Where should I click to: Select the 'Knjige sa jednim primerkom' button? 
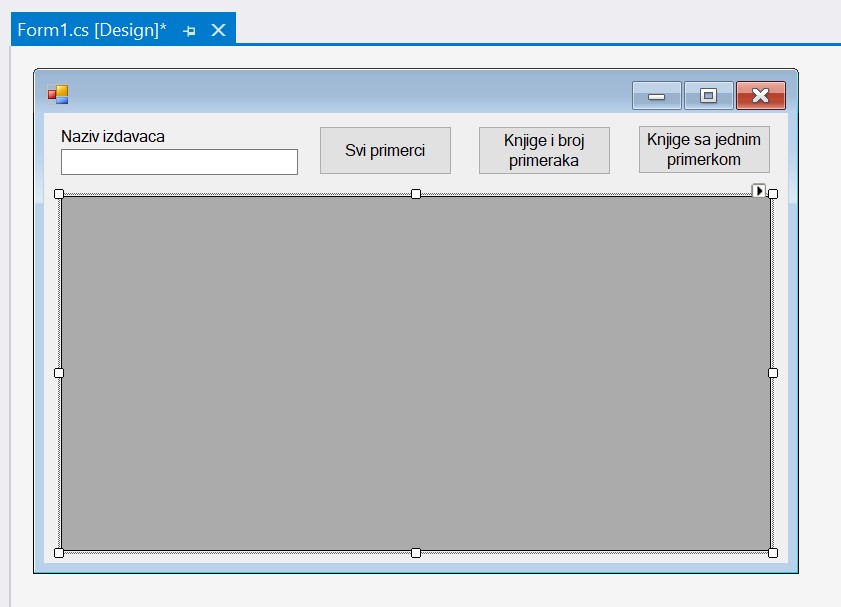(704, 149)
